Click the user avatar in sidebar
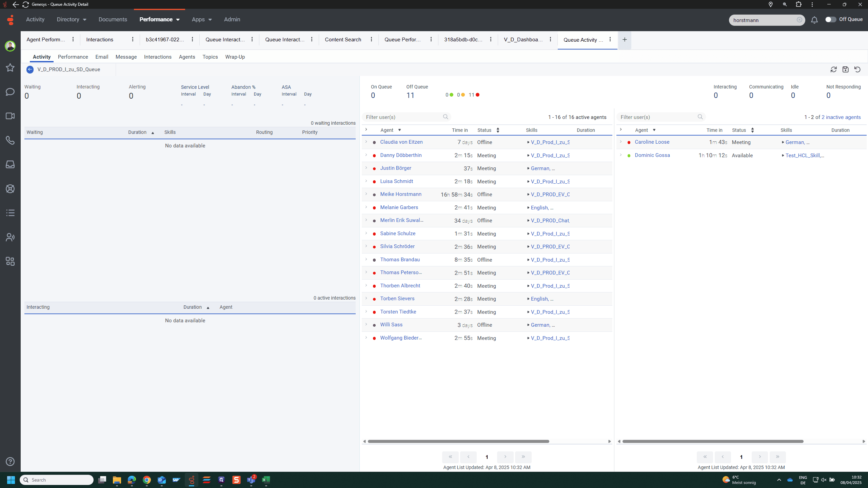 (x=10, y=46)
